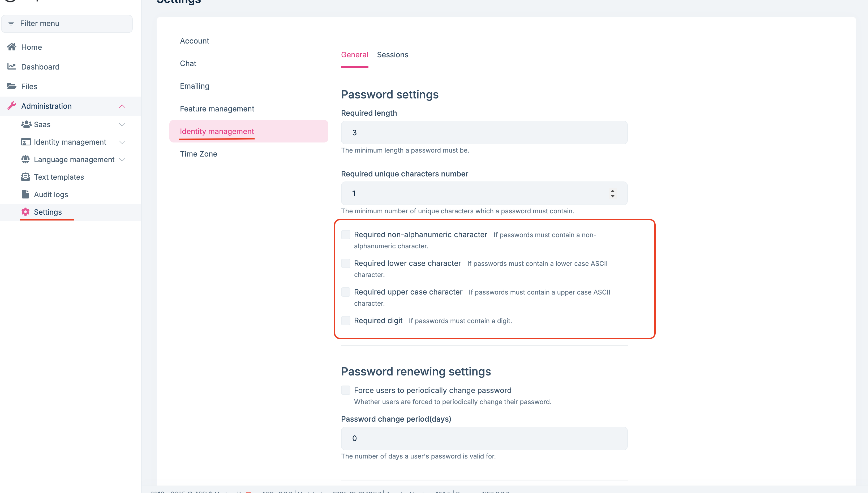Screen dimensions: 868x493
Task: Click the Text templates icon
Action: coord(25,177)
